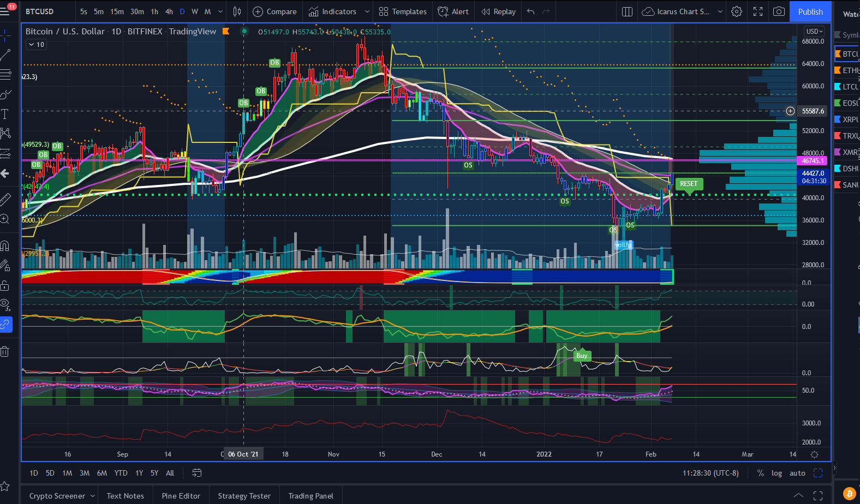Toggle hide all drawings eye

click(x=5, y=304)
